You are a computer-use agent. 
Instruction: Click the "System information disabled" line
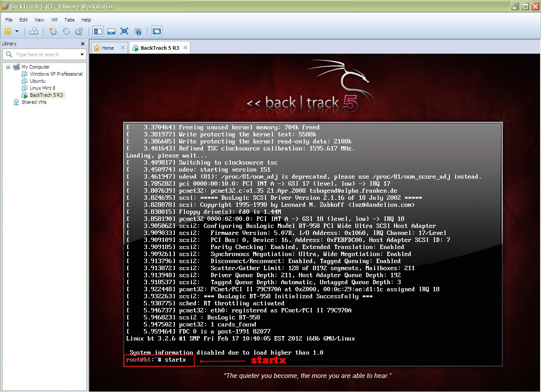point(226,352)
